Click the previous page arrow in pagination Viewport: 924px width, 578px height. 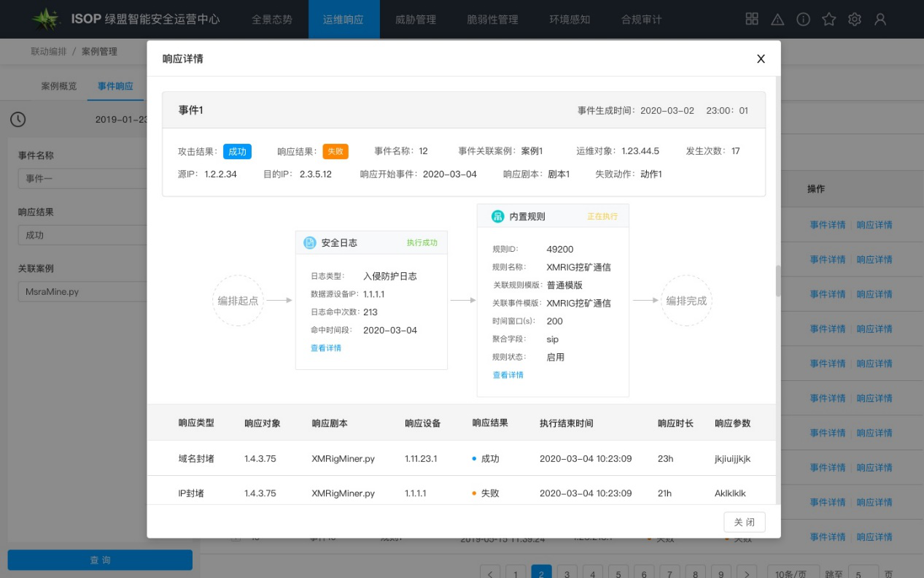489,574
